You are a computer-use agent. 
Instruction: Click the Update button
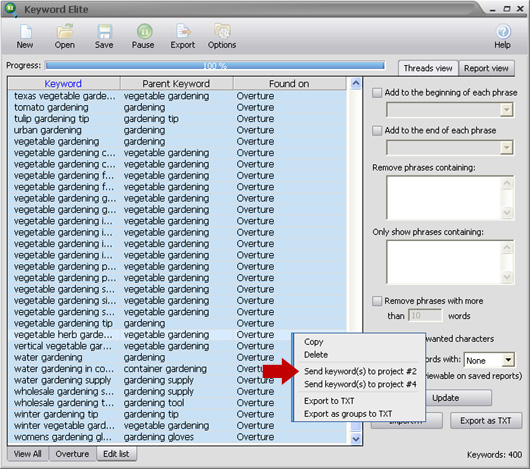point(458,398)
